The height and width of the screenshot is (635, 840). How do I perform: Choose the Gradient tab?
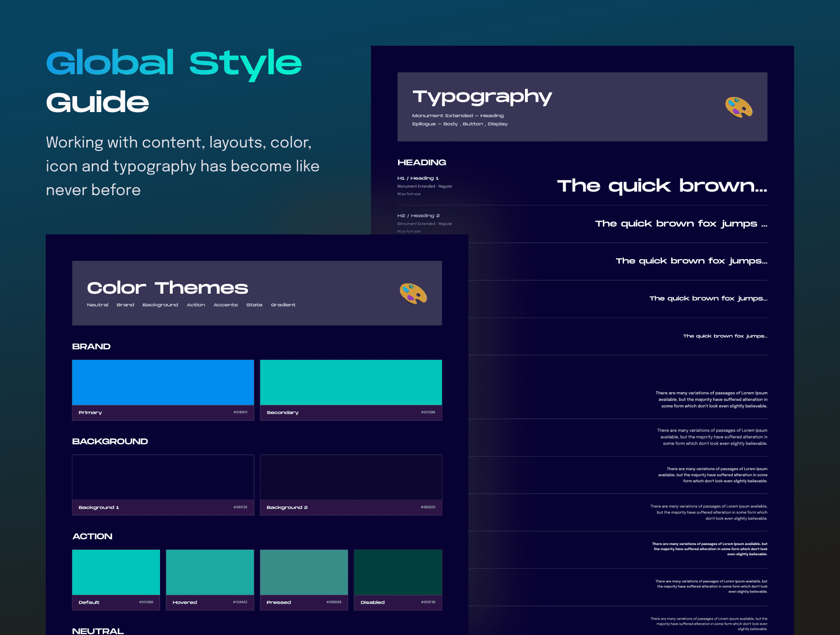[283, 305]
